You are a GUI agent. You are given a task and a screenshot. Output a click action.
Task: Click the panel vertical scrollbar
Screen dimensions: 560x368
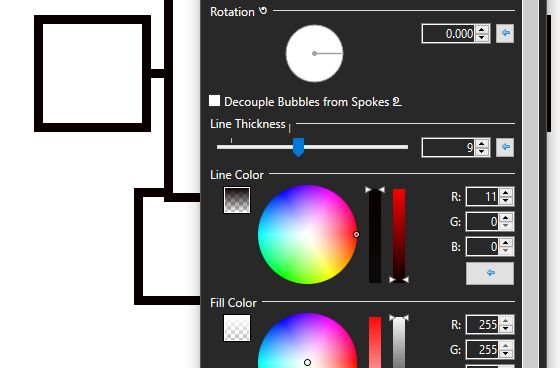[x=531, y=184]
